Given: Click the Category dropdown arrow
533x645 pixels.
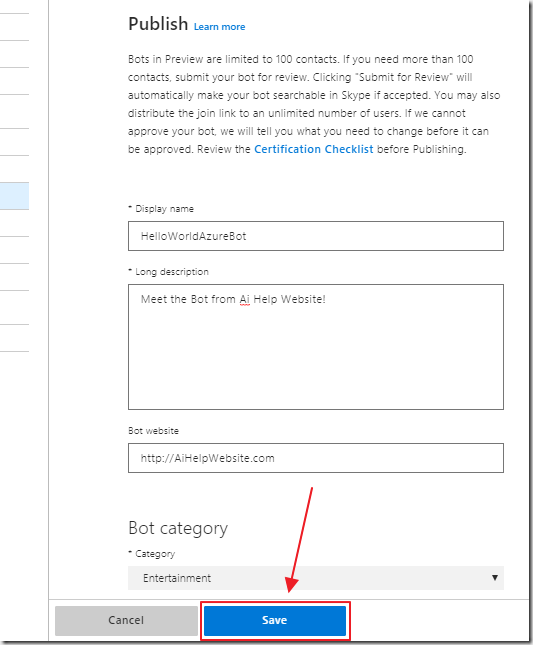Looking at the screenshot, I should 495,578.
